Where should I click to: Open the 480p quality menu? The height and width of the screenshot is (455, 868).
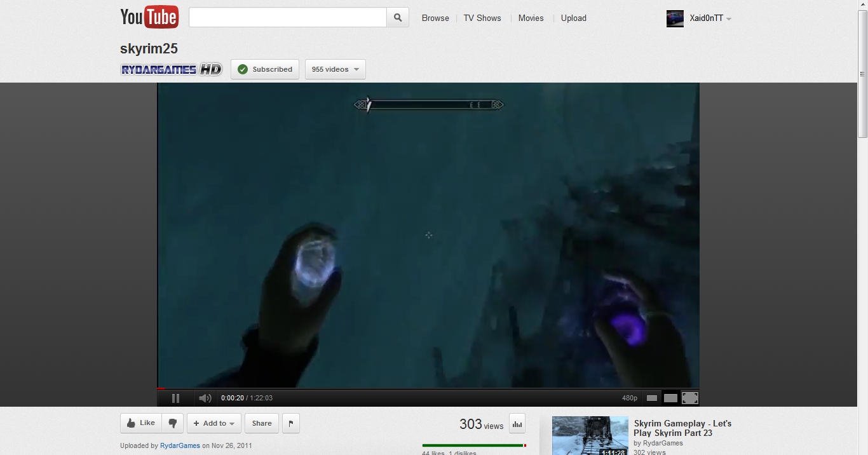[629, 398]
